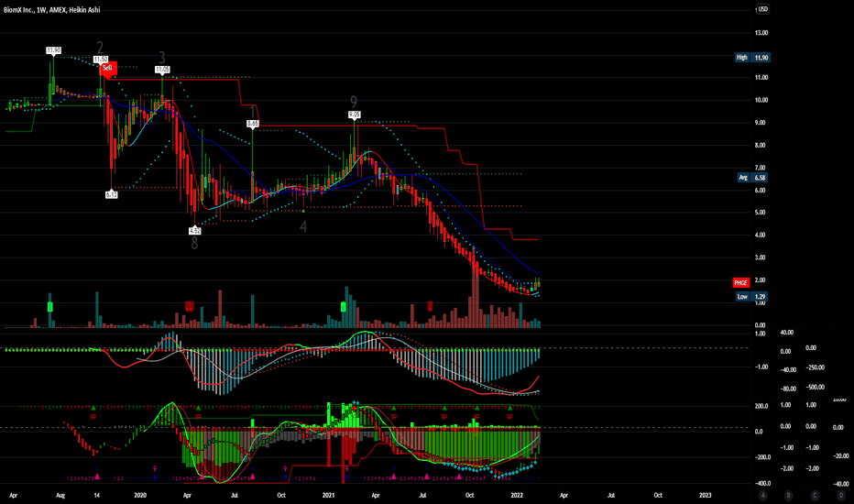
Task: Click the circled C scale label
Action: pyautogui.click(x=815, y=495)
